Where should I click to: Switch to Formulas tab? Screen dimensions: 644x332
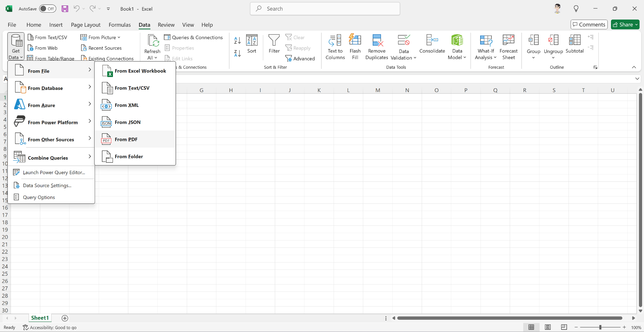tap(119, 25)
